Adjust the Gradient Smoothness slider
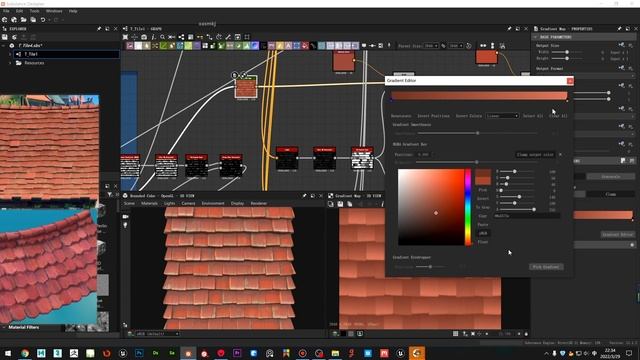 tap(478, 133)
